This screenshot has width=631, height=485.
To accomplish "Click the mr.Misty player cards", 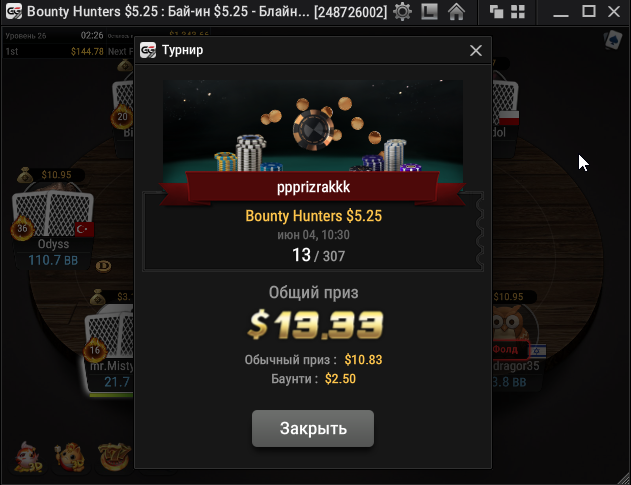I will click(109, 333).
